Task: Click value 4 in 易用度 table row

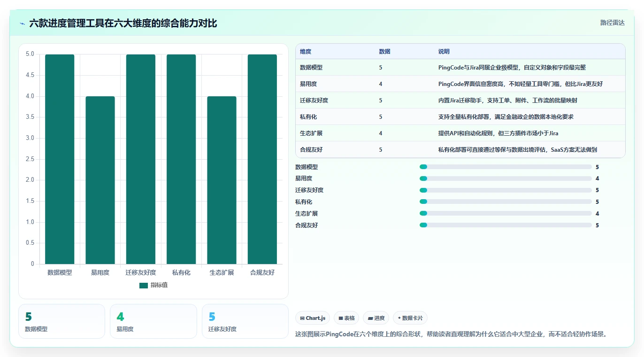Action: click(381, 84)
